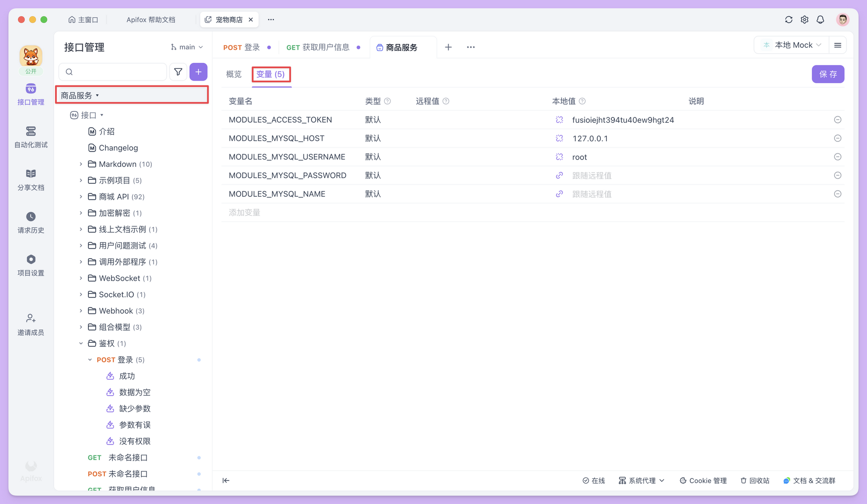Open 回收站 in status bar
Screen dimensions: 867x504
pos(755,480)
